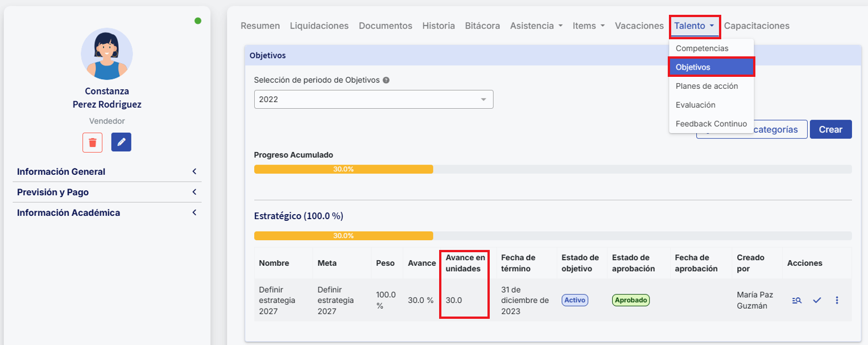Click the view details icon in Acciones
This screenshot has width=868, height=345.
click(x=797, y=301)
